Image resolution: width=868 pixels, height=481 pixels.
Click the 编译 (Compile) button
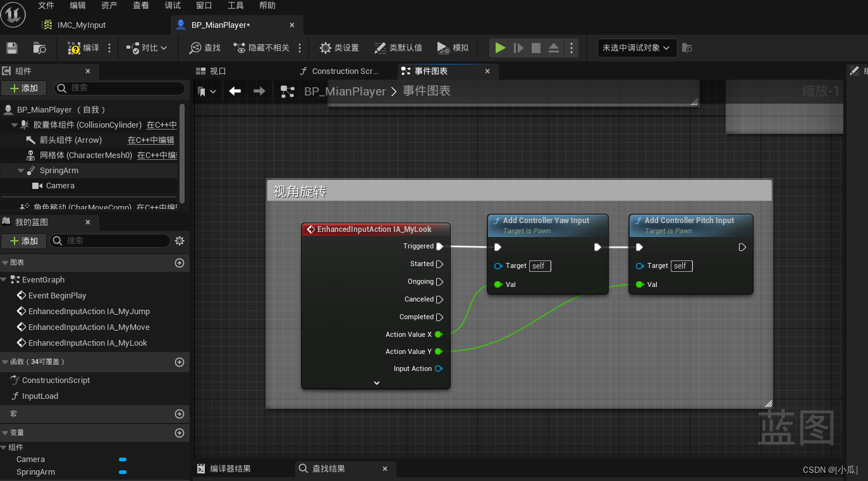pos(83,48)
